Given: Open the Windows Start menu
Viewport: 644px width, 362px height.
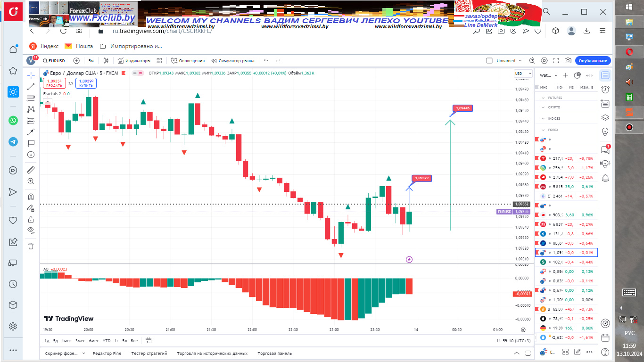Looking at the screenshot, I should pyautogui.click(x=629, y=7).
